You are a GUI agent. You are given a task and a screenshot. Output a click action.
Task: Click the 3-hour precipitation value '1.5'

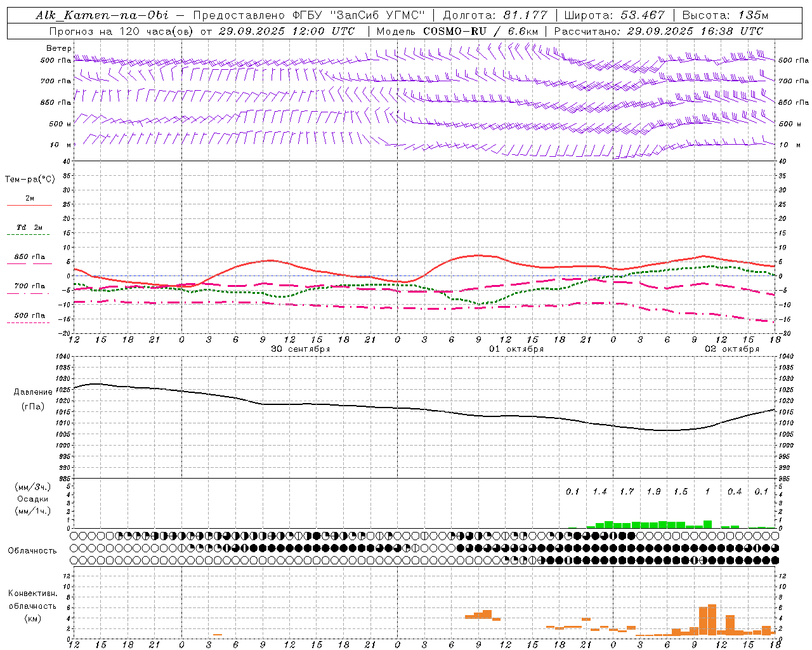(681, 492)
